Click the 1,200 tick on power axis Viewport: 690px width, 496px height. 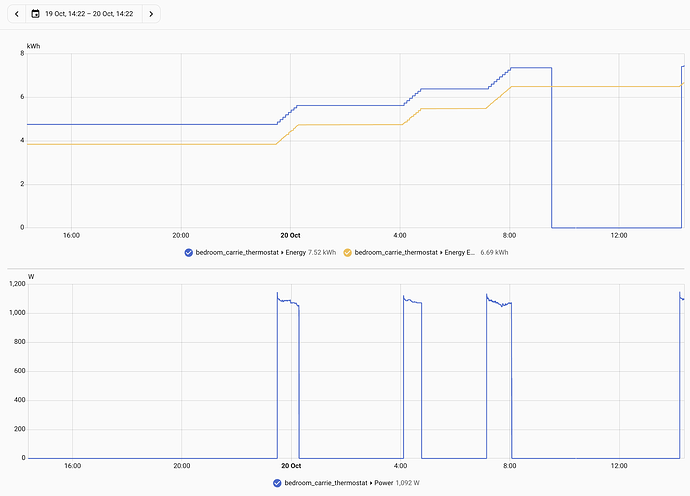[18, 284]
